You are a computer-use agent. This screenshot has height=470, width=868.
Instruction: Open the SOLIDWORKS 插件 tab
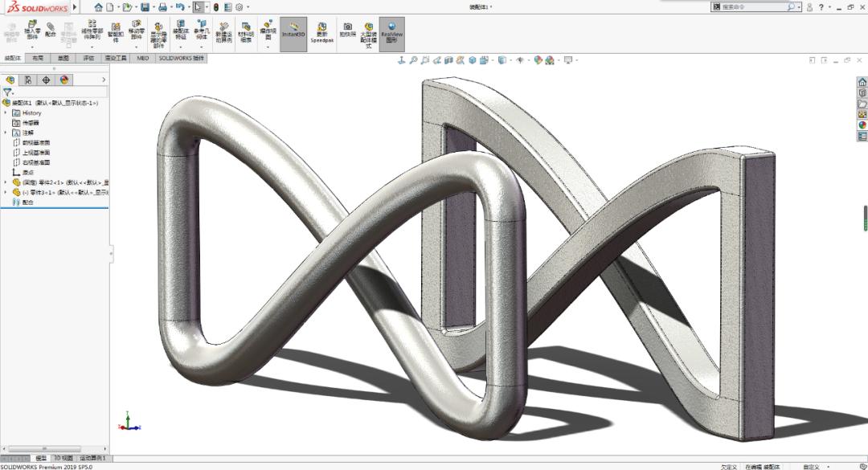tap(181, 58)
